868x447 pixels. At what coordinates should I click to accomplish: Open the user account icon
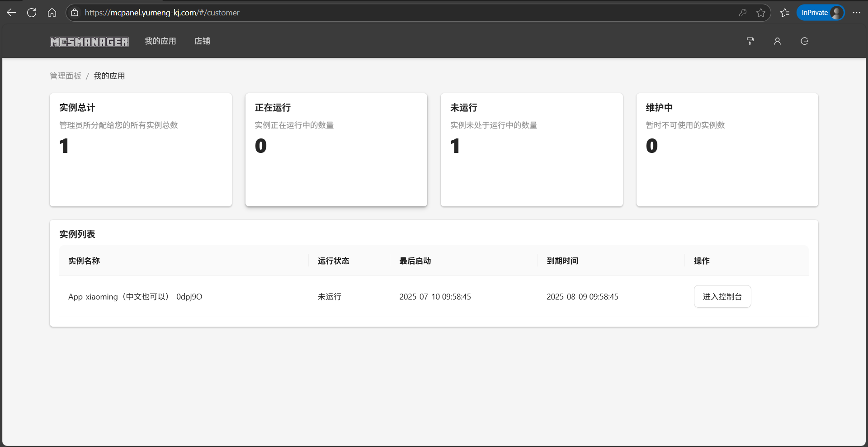click(x=777, y=41)
